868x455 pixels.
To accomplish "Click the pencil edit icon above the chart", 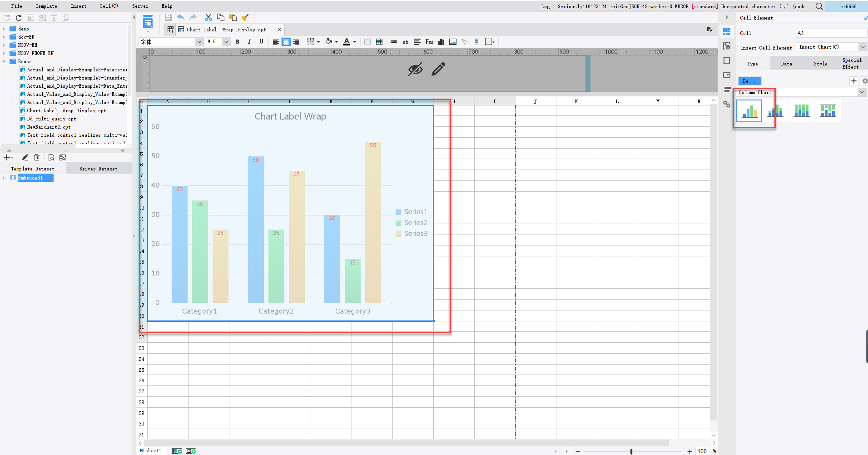I will 437,69.
